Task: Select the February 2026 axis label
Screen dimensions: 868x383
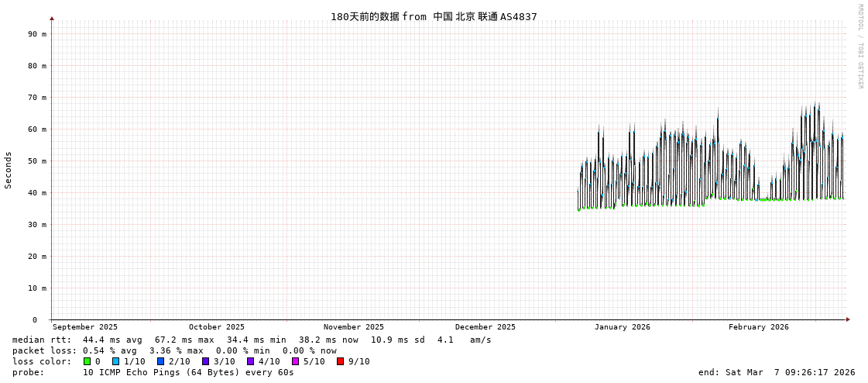Action: pyautogui.click(x=759, y=327)
